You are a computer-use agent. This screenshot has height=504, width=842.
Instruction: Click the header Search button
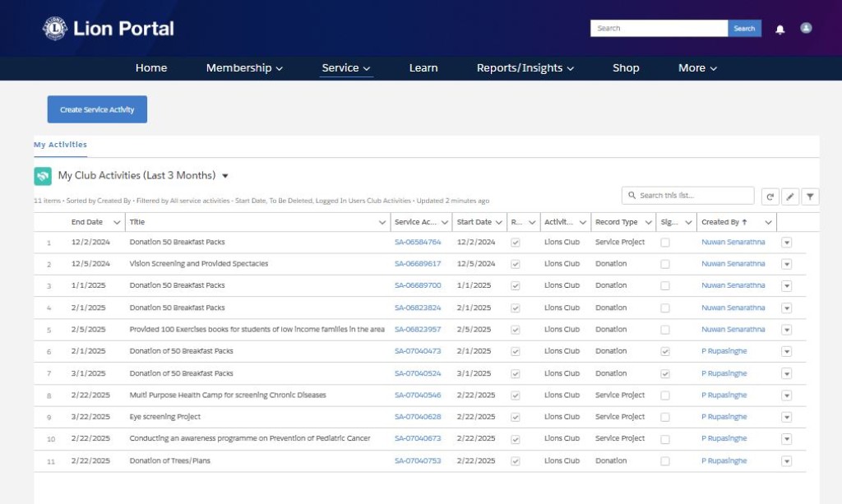click(744, 29)
